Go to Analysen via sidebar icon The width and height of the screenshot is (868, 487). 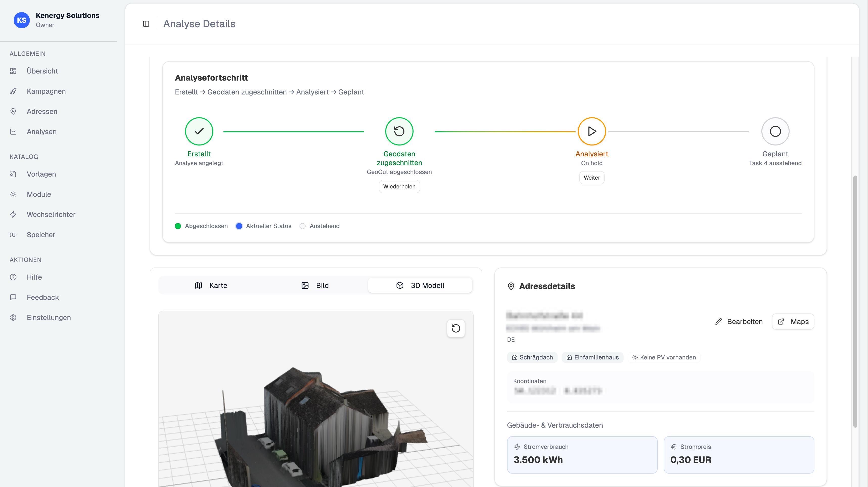point(41,132)
